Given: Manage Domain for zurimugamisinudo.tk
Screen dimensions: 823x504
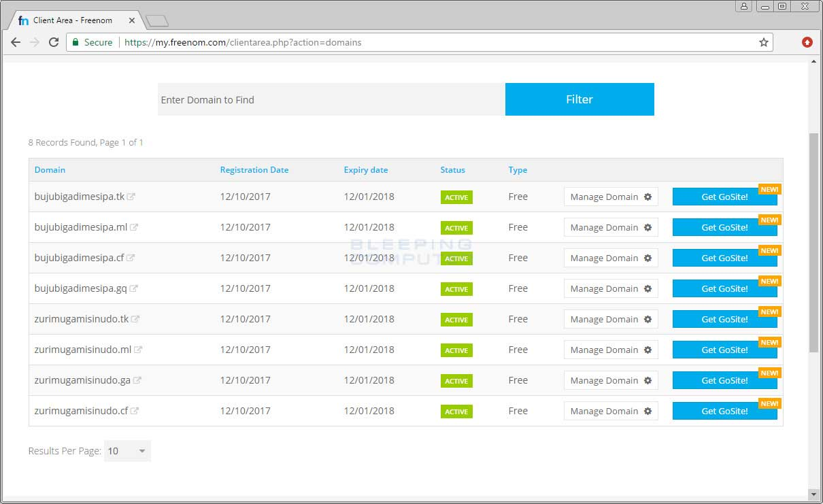Looking at the screenshot, I should (611, 319).
